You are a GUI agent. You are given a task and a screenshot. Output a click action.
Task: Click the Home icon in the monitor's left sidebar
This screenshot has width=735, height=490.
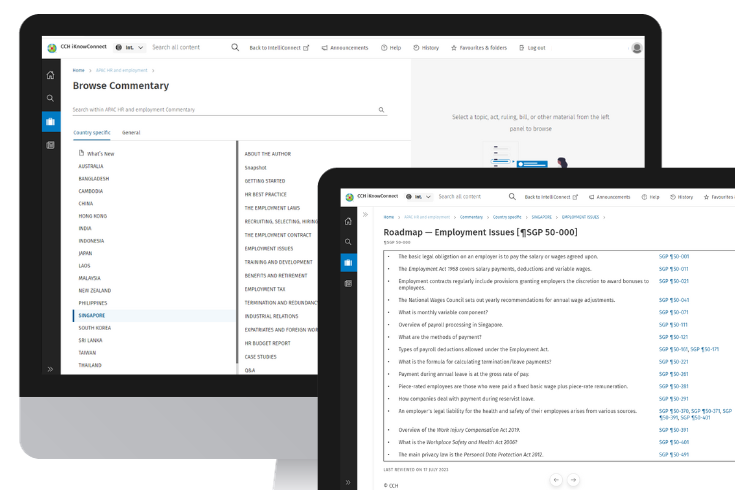50,75
